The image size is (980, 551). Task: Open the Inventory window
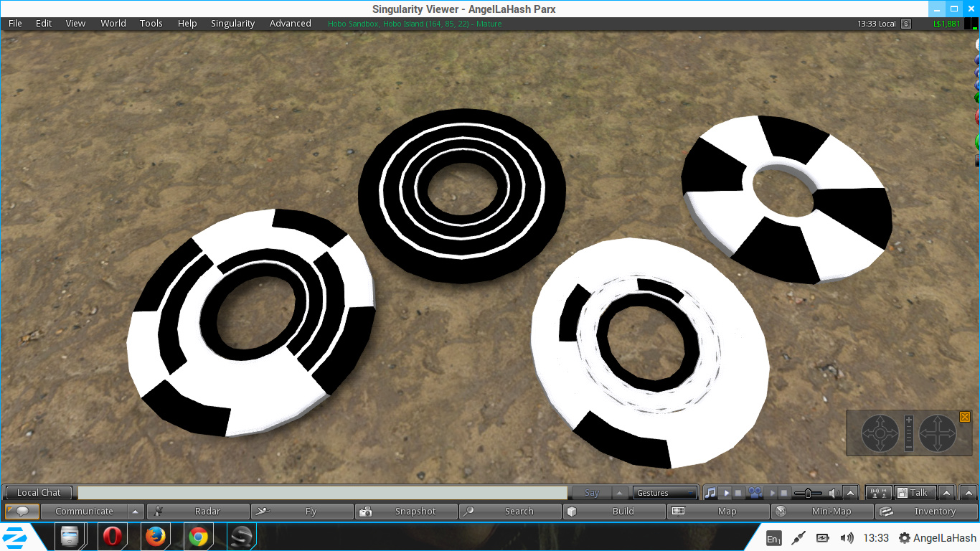click(925, 512)
